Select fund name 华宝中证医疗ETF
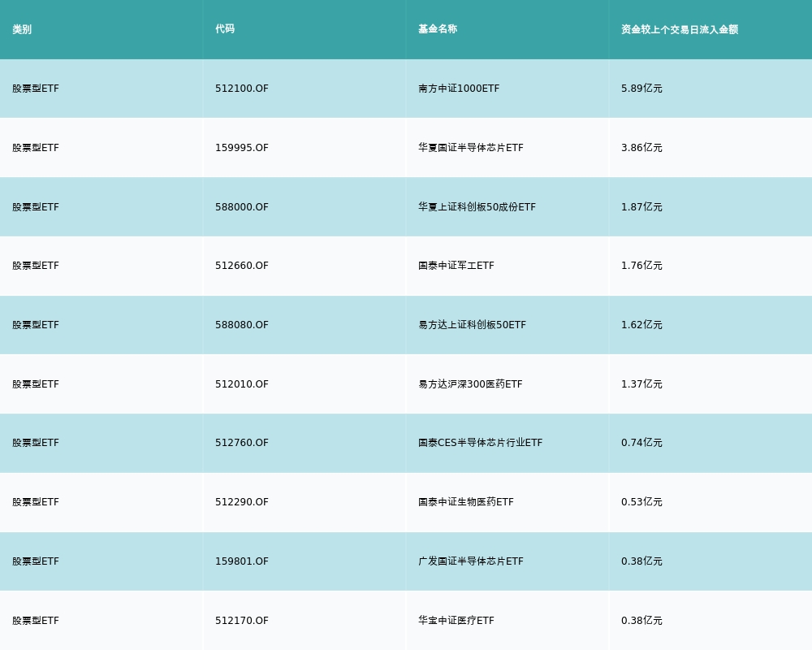The height and width of the screenshot is (650, 812). pyautogui.click(x=456, y=621)
